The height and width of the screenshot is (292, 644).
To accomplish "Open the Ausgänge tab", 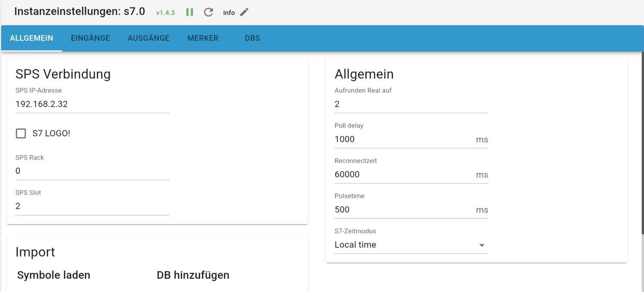I will (x=148, y=38).
